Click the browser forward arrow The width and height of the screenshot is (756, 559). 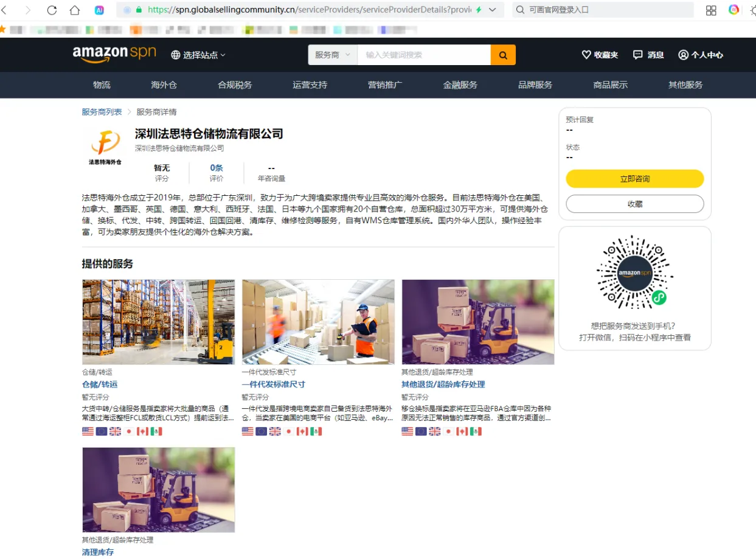click(x=27, y=10)
